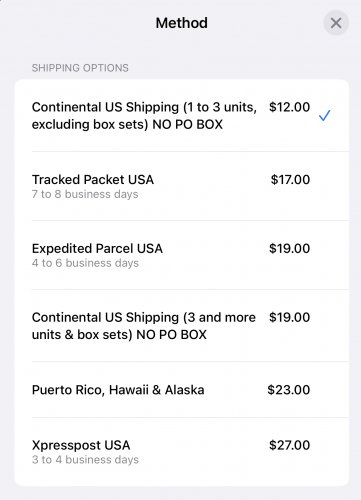Click the $23.00 price beside Puerto Rico
The width and height of the screenshot is (361, 500).
point(289,390)
